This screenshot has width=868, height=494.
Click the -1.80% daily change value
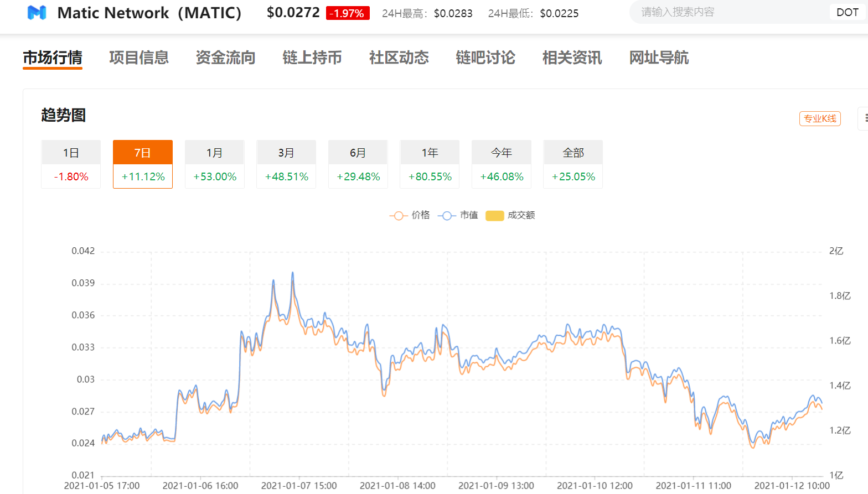[x=71, y=176]
